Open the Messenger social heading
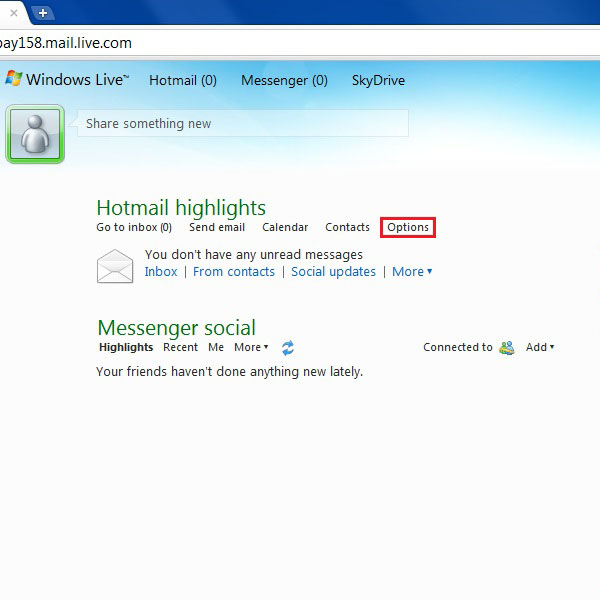This screenshot has width=600, height=600. coord(176,328)
